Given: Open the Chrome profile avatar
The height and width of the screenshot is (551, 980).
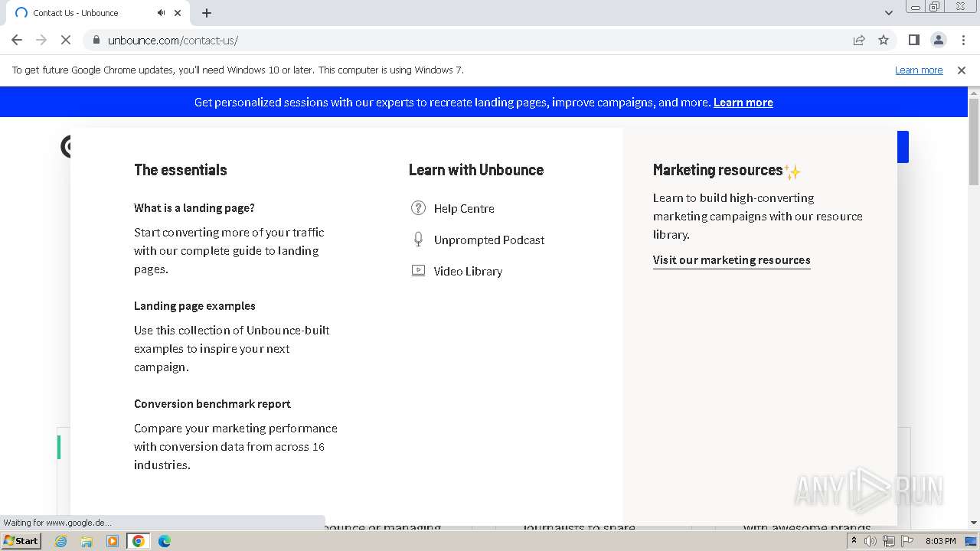Looking at the screenshot, I should tap(938, 40).
